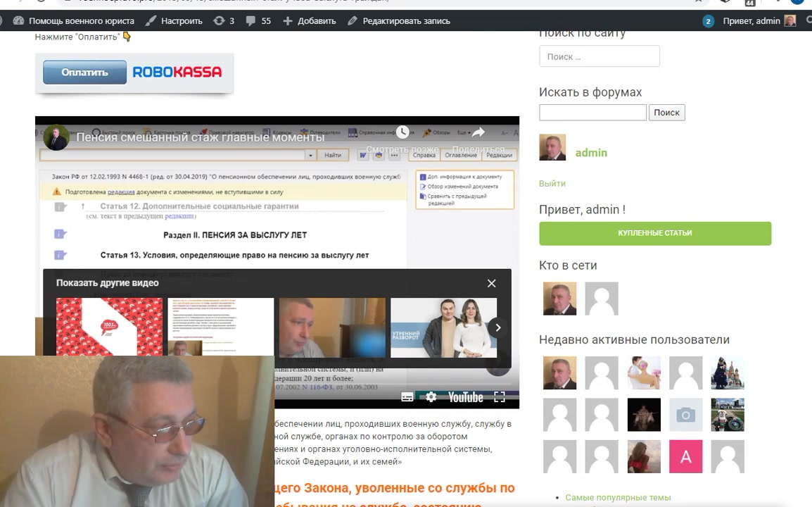Screen dimensions: 812x507
Task: Open the white document suggested video thumbnail
Action: click(x=221, y=327)
